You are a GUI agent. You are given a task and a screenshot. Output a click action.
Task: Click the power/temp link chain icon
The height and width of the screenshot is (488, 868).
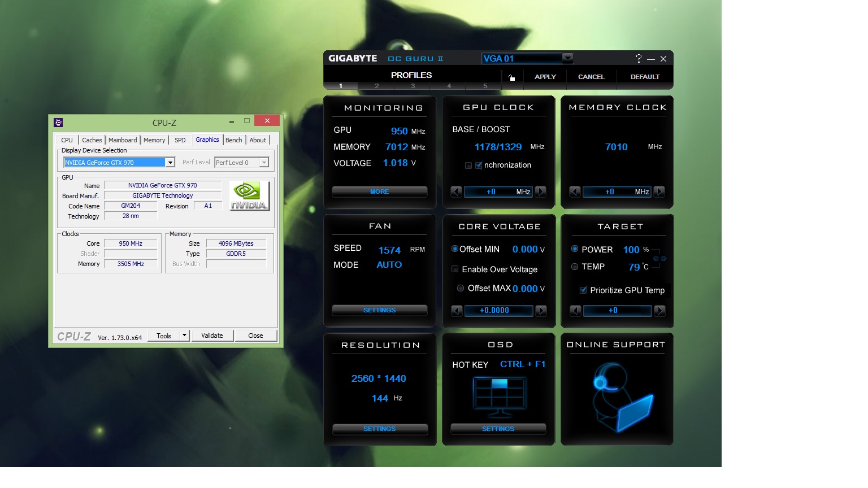click(x=659, y=258)
